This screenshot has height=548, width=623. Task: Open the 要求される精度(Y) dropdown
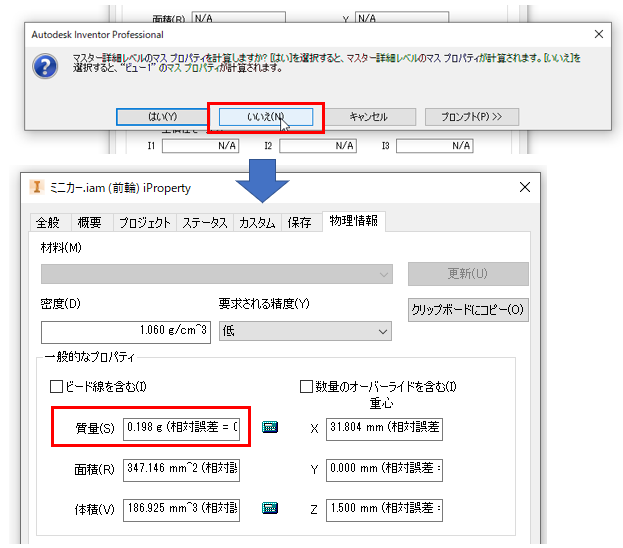pos(305,331)
